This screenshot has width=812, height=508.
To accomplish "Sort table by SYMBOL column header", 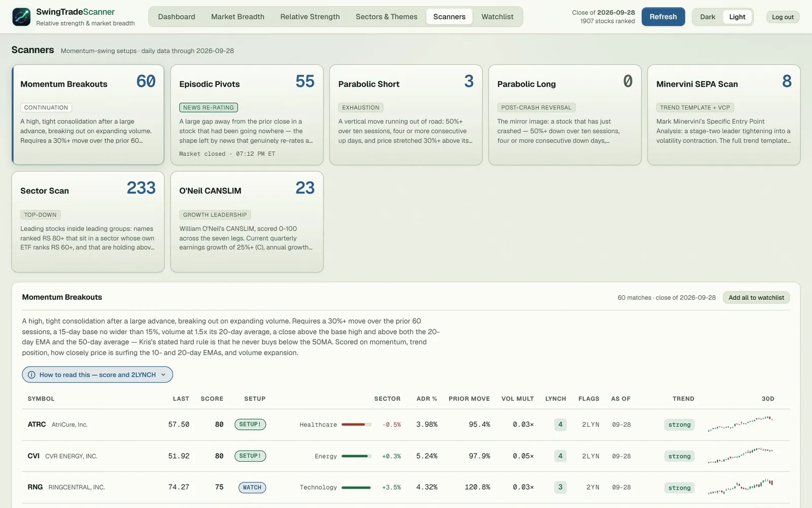I will pos(41,399).
